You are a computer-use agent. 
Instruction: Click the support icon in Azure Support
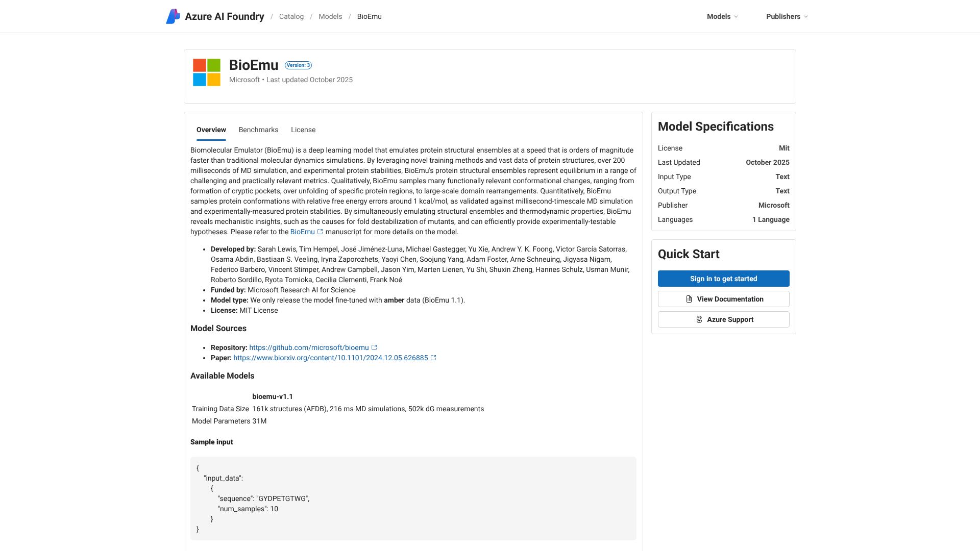(x=699, y=319)
